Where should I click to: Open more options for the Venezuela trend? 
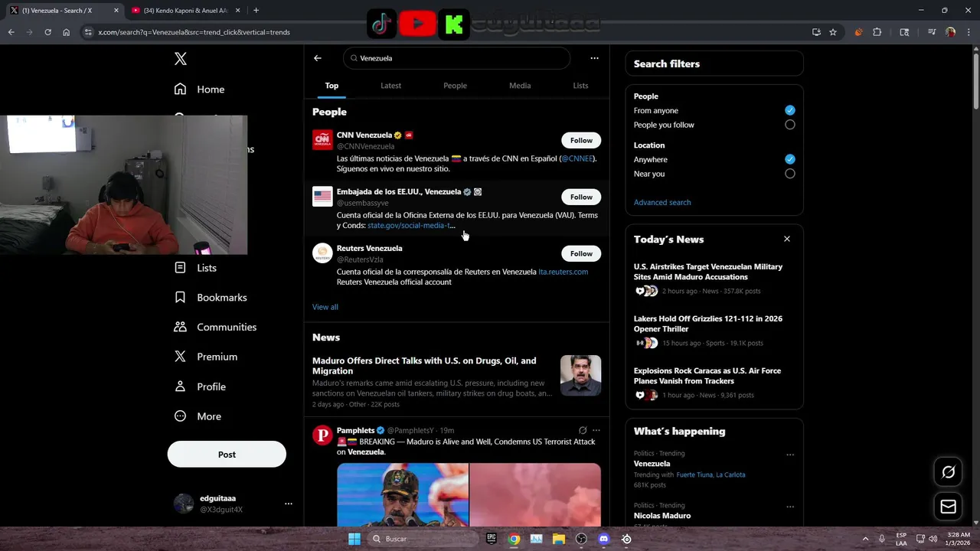[x=790, y=455]
